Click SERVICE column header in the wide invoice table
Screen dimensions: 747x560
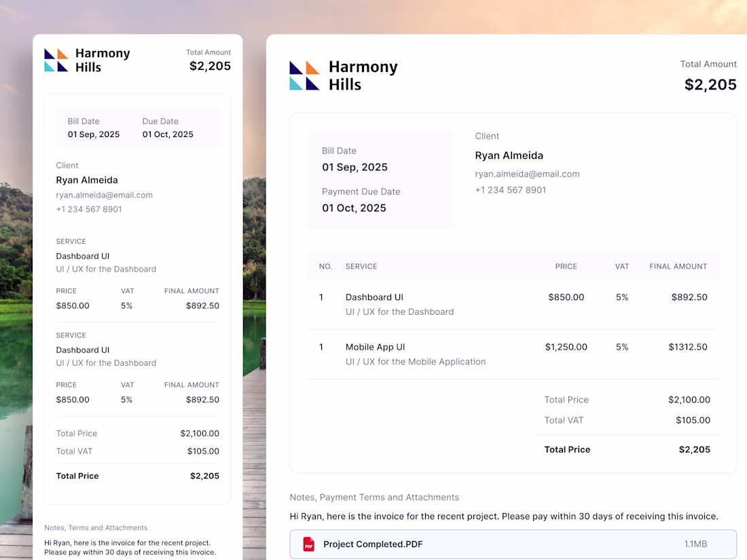361,267
